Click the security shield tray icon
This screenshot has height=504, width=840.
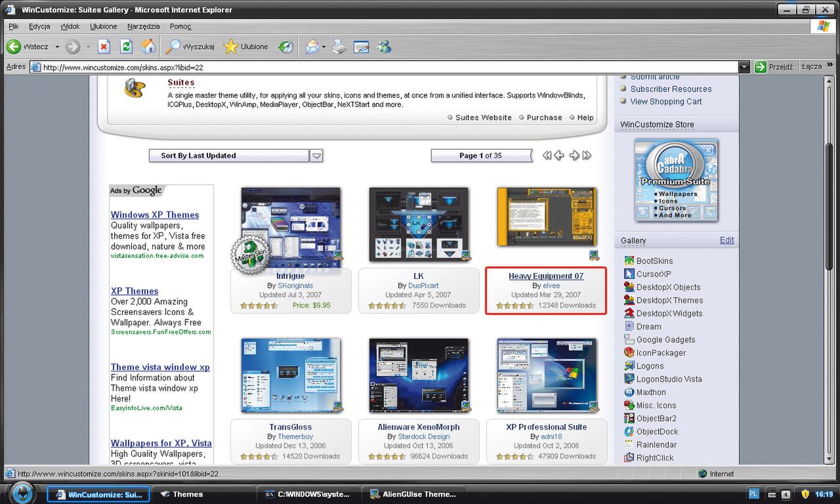(805, 494)
